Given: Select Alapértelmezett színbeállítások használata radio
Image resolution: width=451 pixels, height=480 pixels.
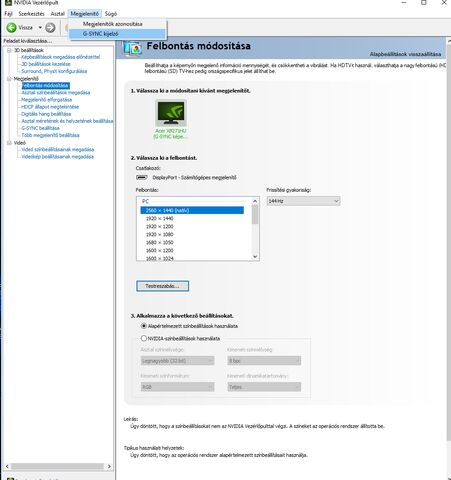Looking at the screenshot, I should point(144,326).
